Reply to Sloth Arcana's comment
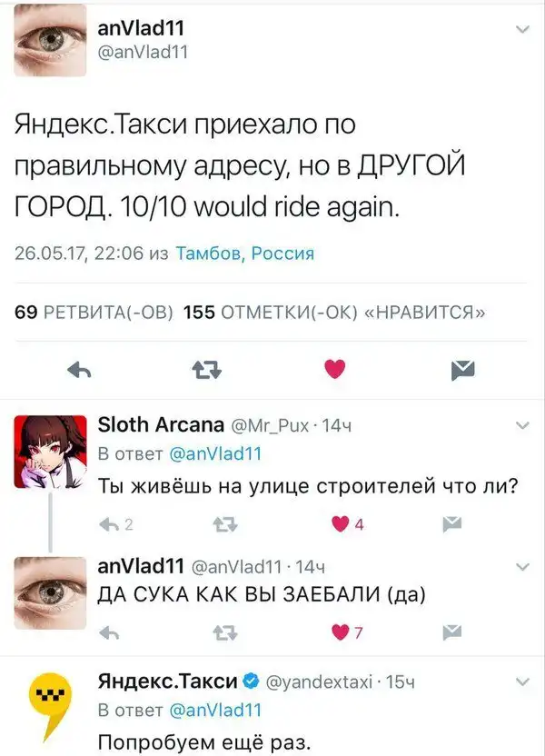Screen dimensions: 545x756 point(109,524)
